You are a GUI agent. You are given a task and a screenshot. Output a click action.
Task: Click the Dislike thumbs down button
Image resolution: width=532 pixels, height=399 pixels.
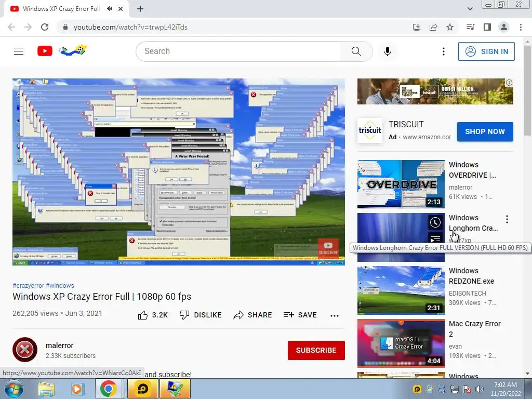(201, 315)
